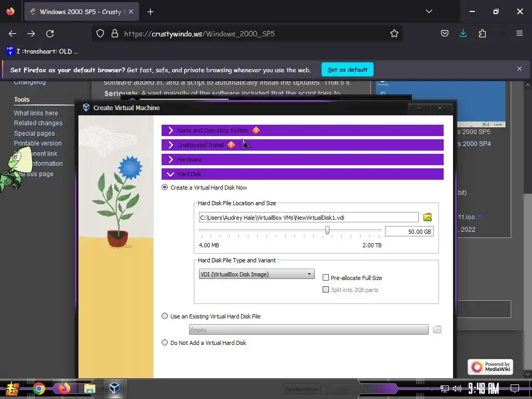
Task: Click the volume speaker tray icon
Action: [x=457, y=389]
